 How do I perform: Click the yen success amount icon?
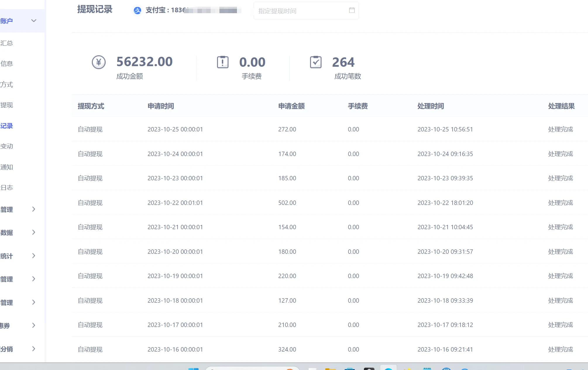[99, 62]
